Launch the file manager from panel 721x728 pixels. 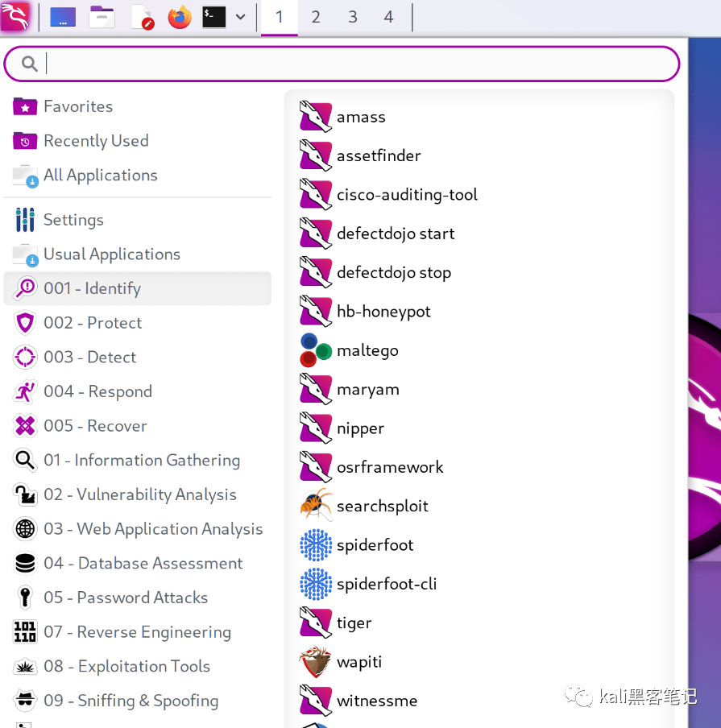coord(102,17)
